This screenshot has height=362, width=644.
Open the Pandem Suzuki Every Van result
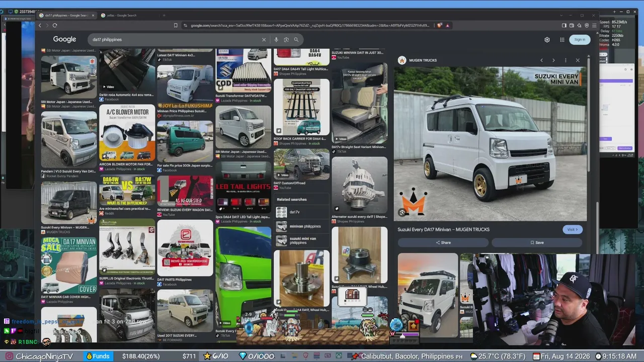68,139
